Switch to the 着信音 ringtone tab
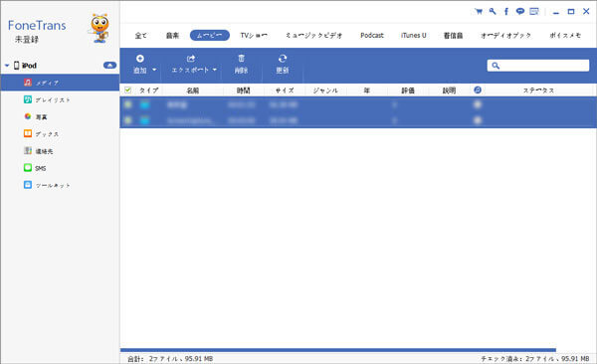 point(453,36)
